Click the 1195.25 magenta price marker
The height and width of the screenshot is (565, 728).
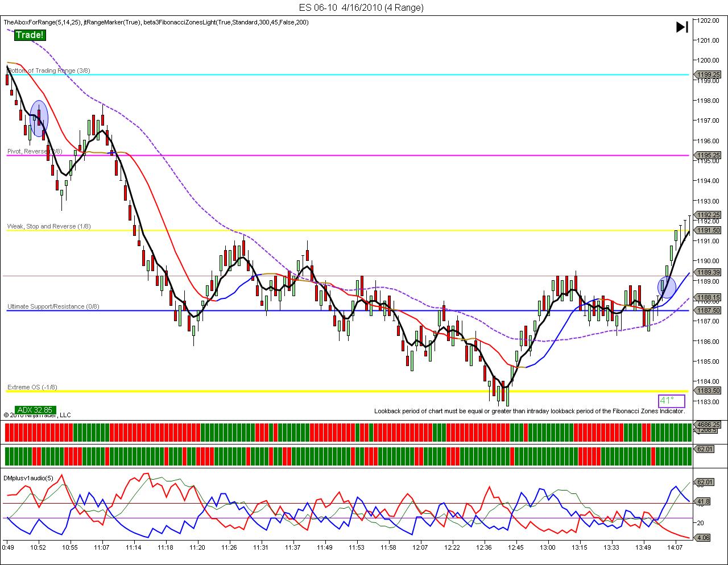tap(708, 155)
